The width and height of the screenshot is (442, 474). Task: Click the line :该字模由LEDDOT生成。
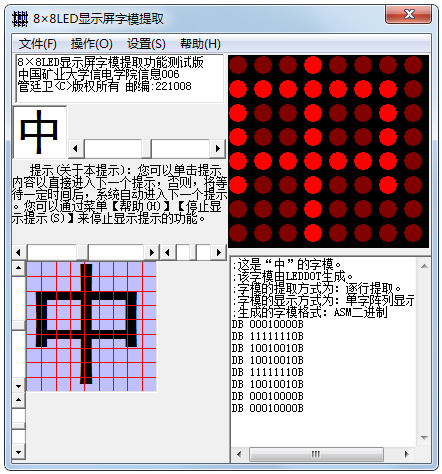pos(293,277)
